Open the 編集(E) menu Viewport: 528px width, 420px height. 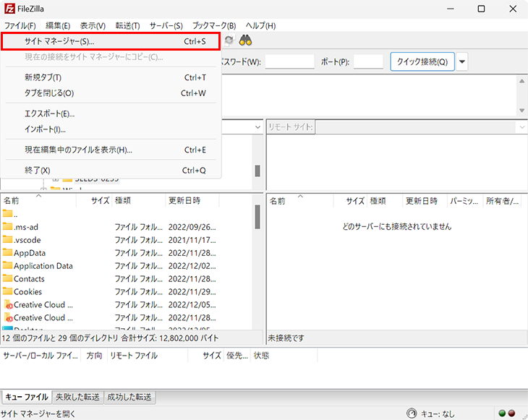[58, 25]
